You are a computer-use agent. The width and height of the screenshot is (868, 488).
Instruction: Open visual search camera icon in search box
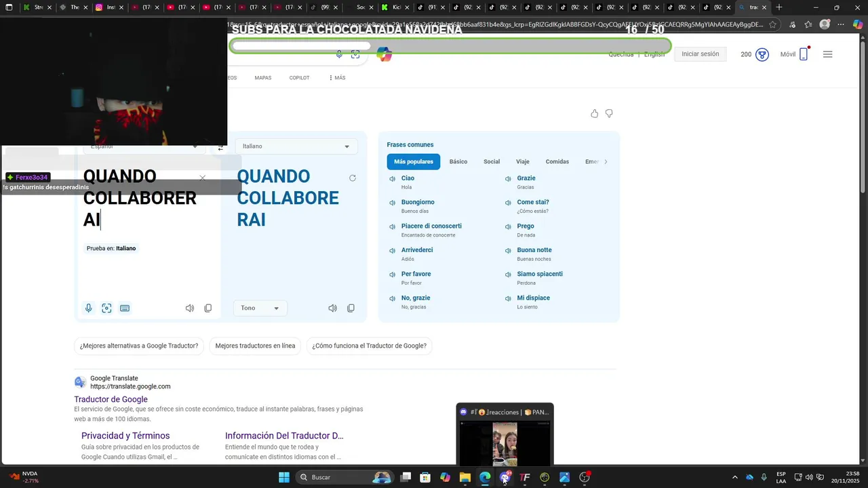(355, 54)
